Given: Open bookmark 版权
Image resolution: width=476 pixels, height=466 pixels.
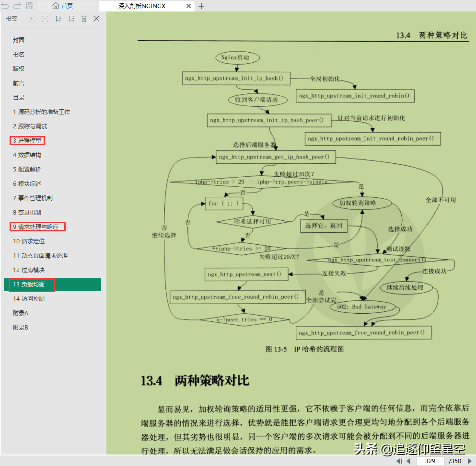Looking at the screenshot, I should (19, 69).
